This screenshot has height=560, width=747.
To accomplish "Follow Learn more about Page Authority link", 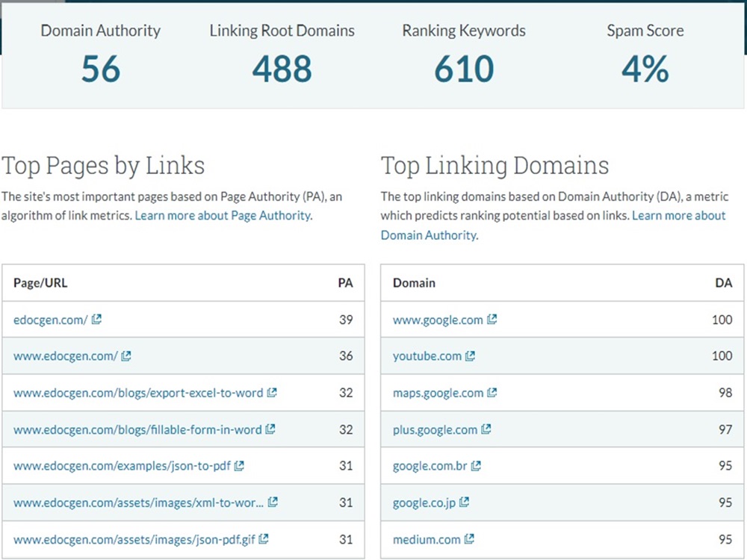I will click(x=224, y=216).
